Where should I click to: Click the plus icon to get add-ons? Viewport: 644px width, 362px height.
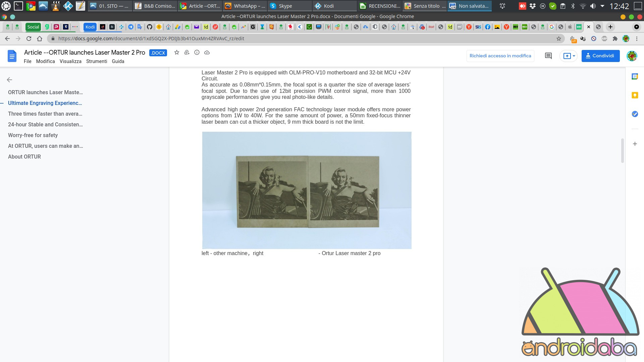click(635, 144)
